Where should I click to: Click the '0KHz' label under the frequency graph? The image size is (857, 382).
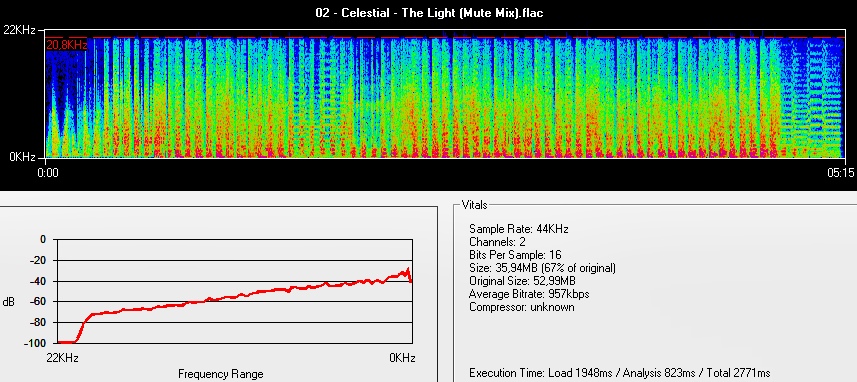(x=402, y=359)
